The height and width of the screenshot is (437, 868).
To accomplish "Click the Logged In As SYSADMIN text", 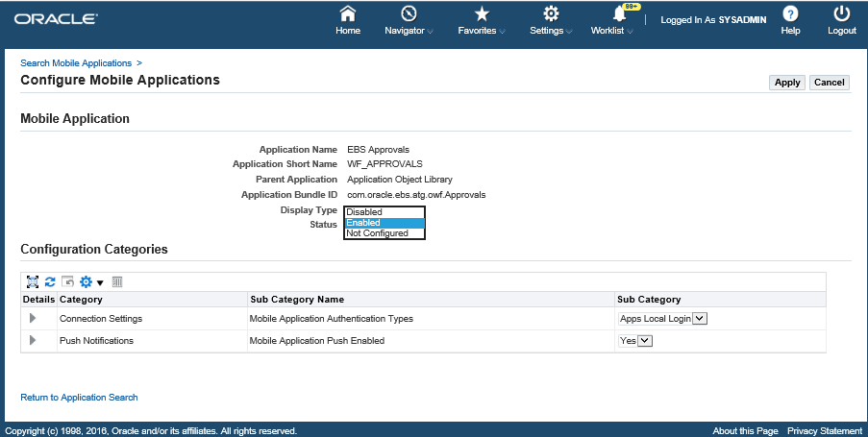I will coord(713,20).
